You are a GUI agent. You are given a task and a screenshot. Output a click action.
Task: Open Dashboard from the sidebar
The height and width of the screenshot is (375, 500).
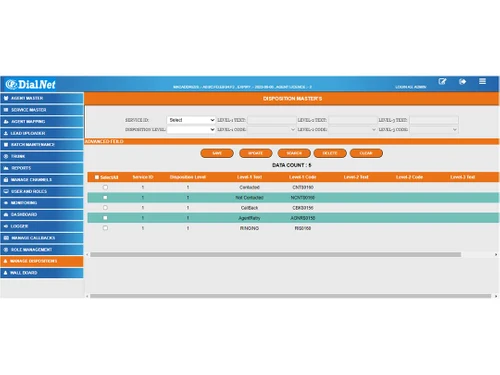[x=42, y=214]
